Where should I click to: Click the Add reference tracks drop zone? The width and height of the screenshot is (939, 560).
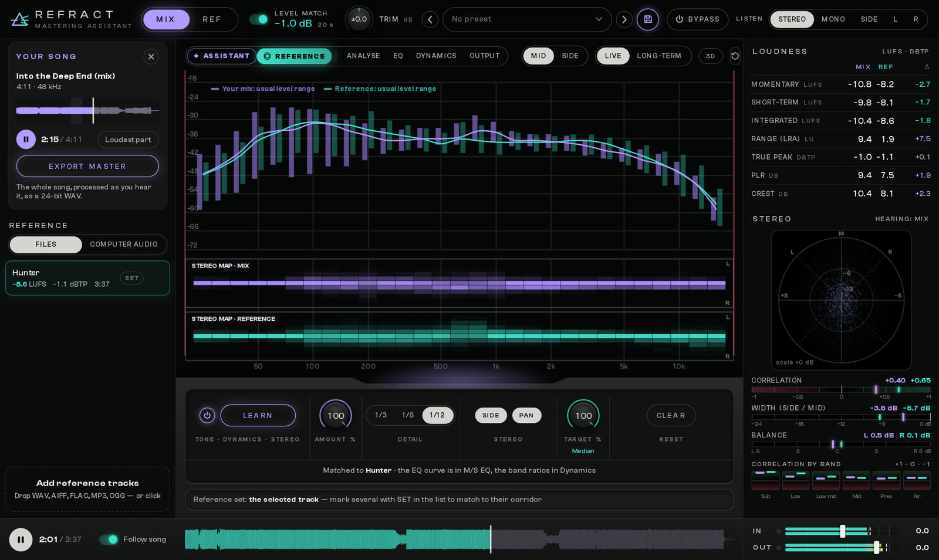tap(87, 490)
